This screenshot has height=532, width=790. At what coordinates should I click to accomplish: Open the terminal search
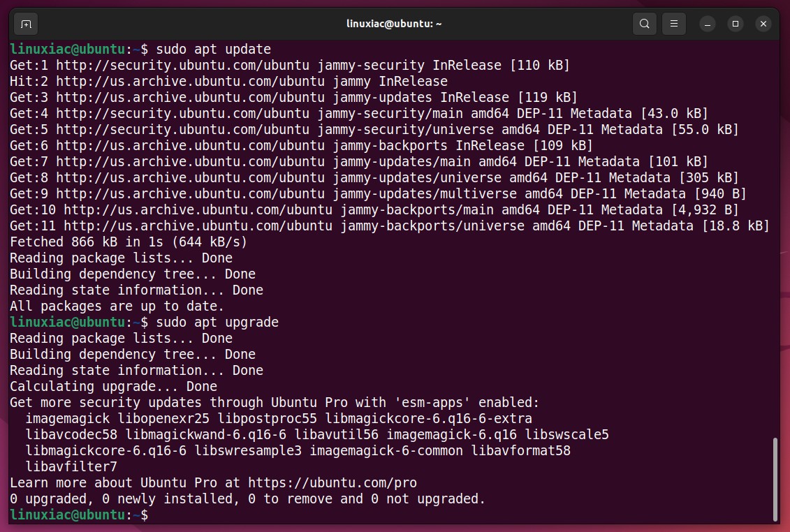coord(645,24)
